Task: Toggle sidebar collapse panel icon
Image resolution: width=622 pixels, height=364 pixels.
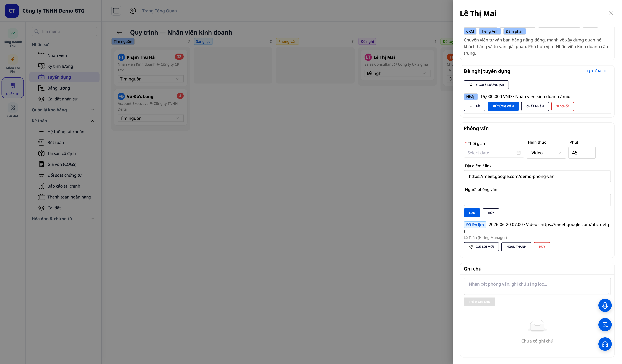Action: coord(116,11)
